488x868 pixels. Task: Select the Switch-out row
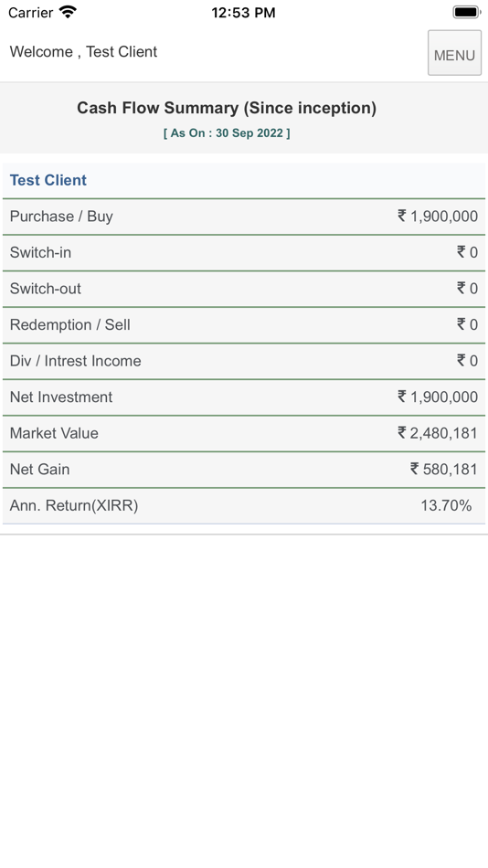point(244,289)
